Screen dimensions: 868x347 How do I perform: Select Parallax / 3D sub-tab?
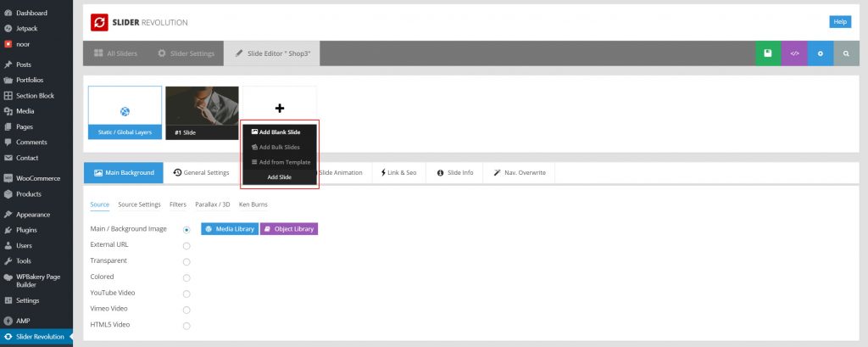pos(213,204)
